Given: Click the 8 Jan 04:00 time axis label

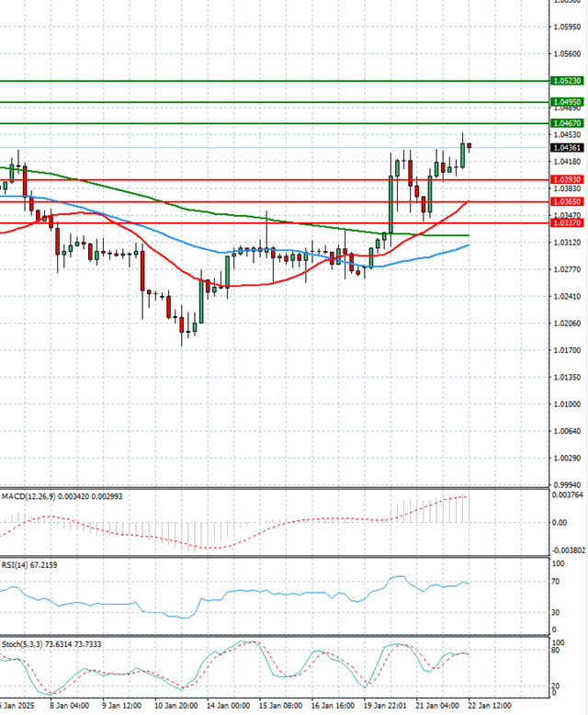Looking at the screenshot, I should [x=69, y=706].
